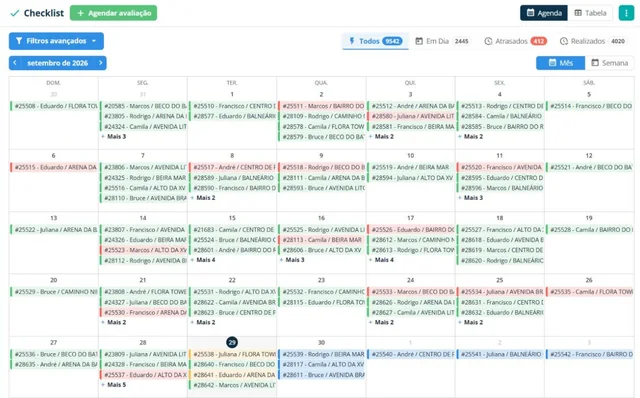Open event #25521 - André / BECO DO
This screenshot has height=398, width=640.
tap(589, 167)
